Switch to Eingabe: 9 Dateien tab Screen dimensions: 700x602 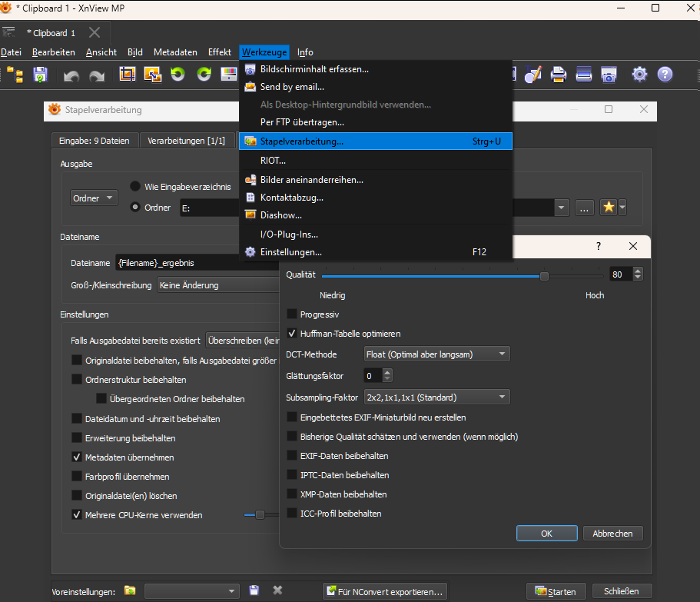tap(95, 141)
